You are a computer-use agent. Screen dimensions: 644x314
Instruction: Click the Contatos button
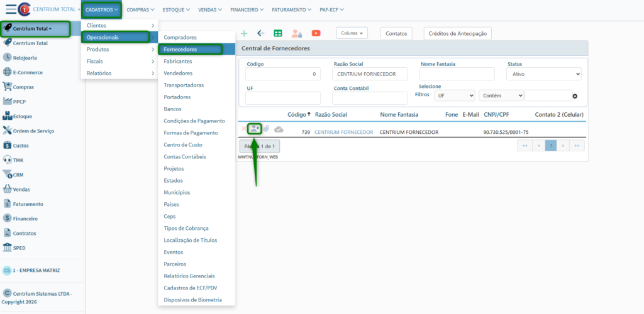396,33
